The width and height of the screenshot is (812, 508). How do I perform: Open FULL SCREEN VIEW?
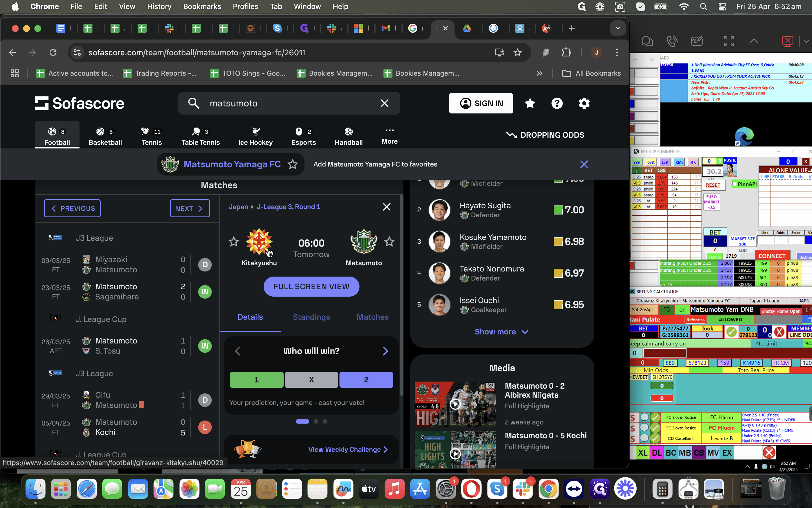tap(311, 286)
